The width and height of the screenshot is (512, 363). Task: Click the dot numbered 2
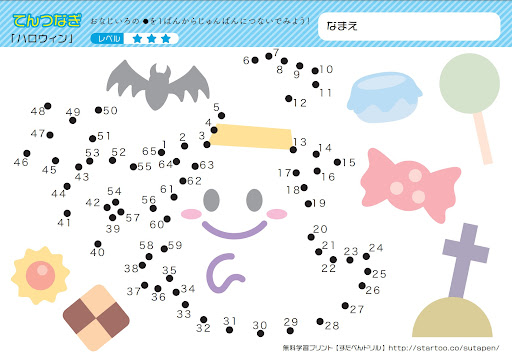tap(185, 146)
